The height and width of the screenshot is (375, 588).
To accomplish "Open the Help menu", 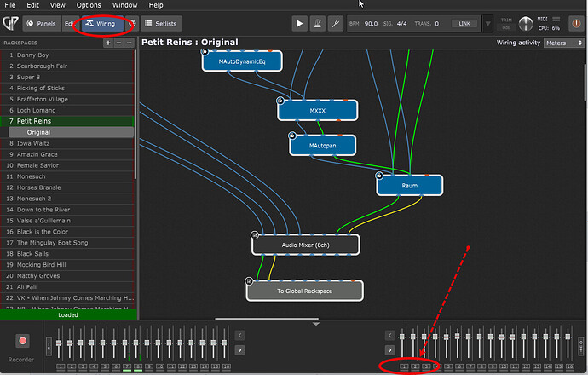I will pyautogui.click(x=156, y=5).
